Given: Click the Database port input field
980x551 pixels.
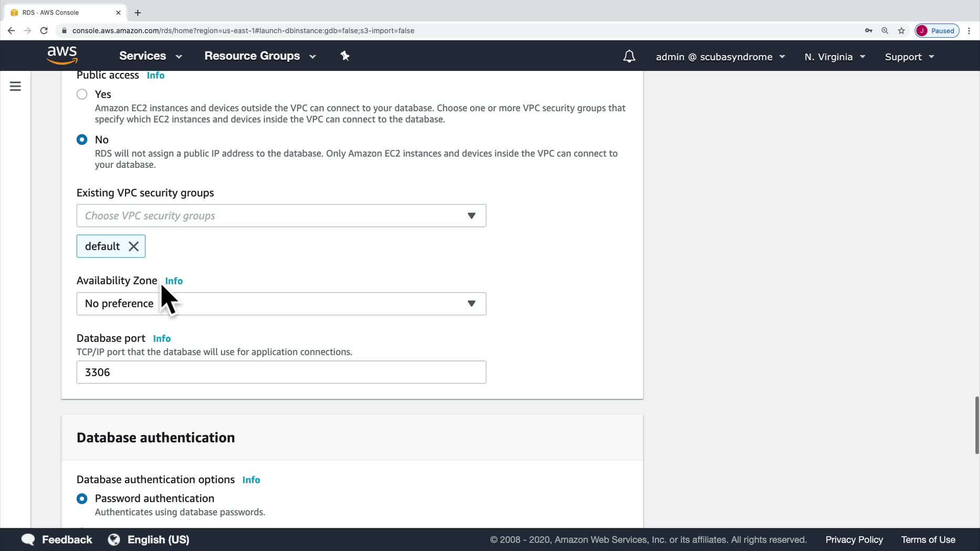Looking at the screenshot, I should (x=281, y=372).
